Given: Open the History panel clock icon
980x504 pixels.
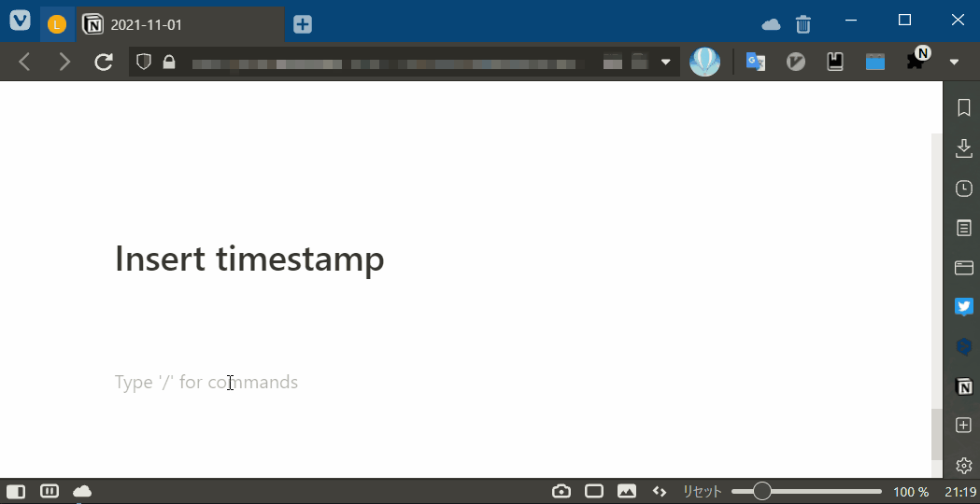Looking at the screenshot, I should pos(964,189).
